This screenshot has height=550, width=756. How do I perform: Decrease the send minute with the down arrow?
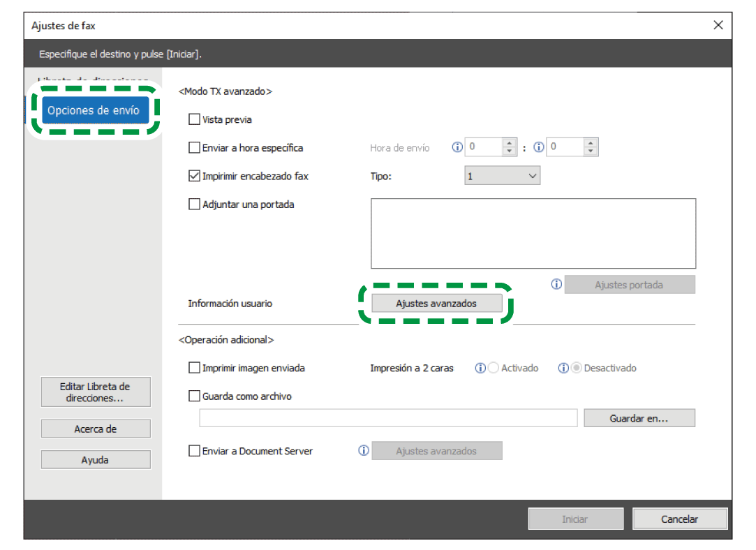(591, 151)
